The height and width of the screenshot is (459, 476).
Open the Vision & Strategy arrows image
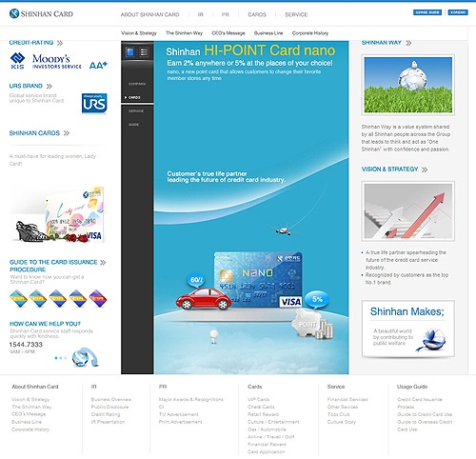click(407, 211)
